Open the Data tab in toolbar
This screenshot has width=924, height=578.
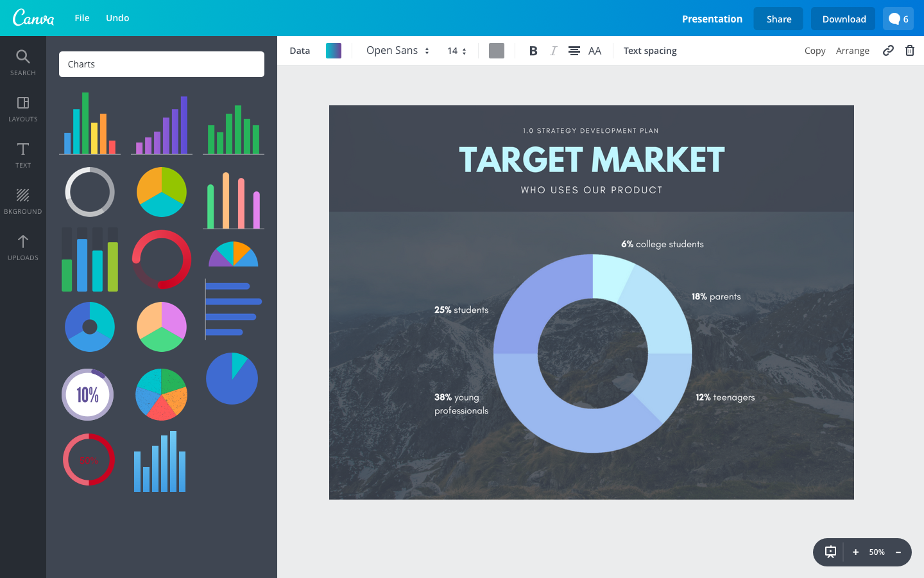tap(300, 51)
